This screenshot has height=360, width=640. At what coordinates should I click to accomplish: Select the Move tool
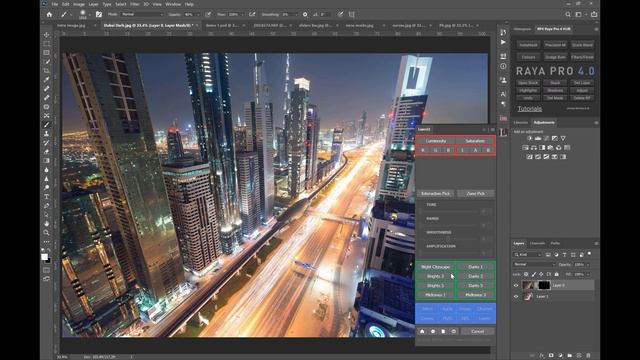pyautogui.click(x=47, y=35)
